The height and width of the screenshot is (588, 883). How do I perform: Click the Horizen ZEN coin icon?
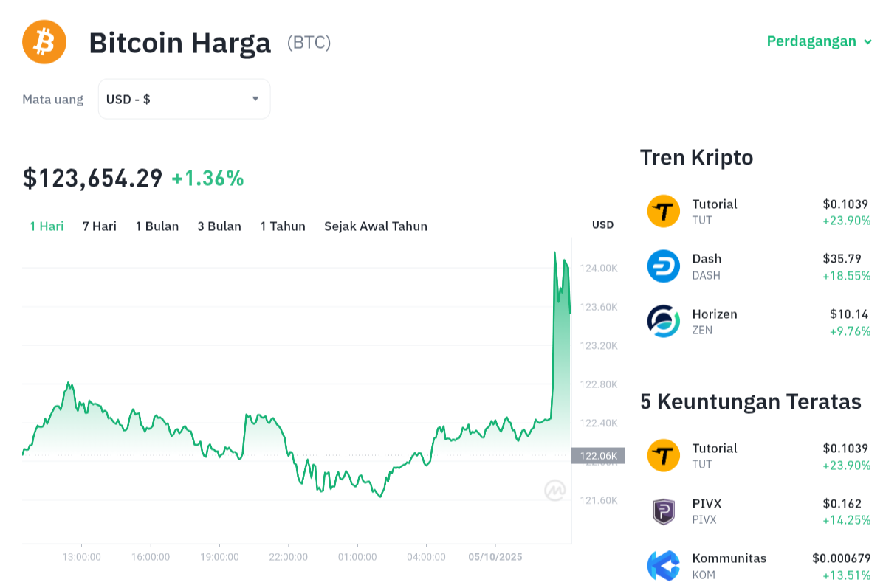(x=663, y=321)
